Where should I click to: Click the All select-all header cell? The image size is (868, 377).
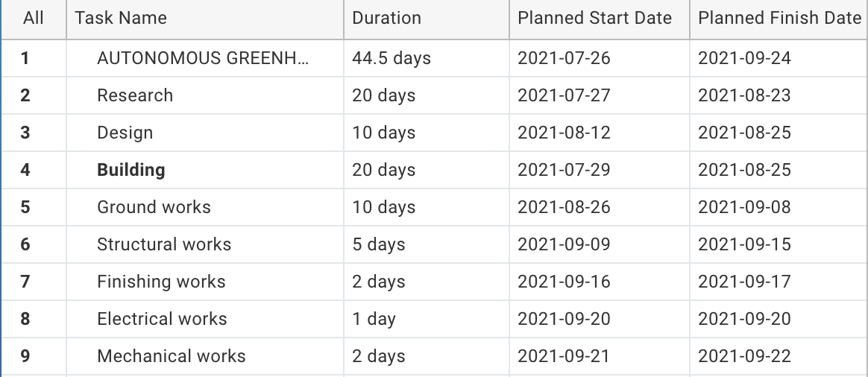(x=34, y=19)
